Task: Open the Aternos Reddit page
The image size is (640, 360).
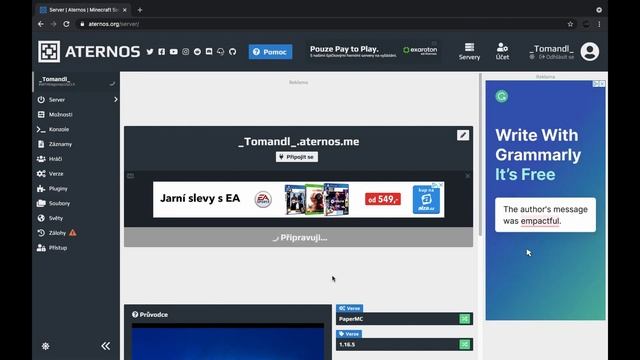Action: pos(197,52)
